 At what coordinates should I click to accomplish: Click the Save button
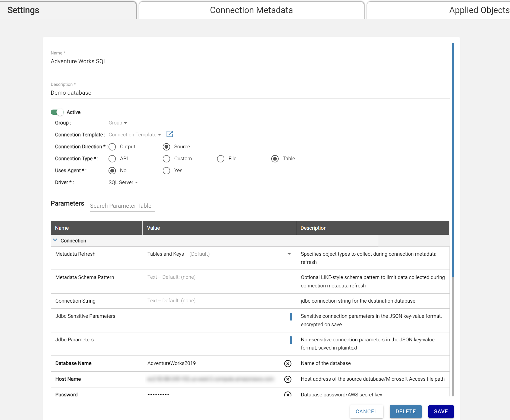(441, 411)
